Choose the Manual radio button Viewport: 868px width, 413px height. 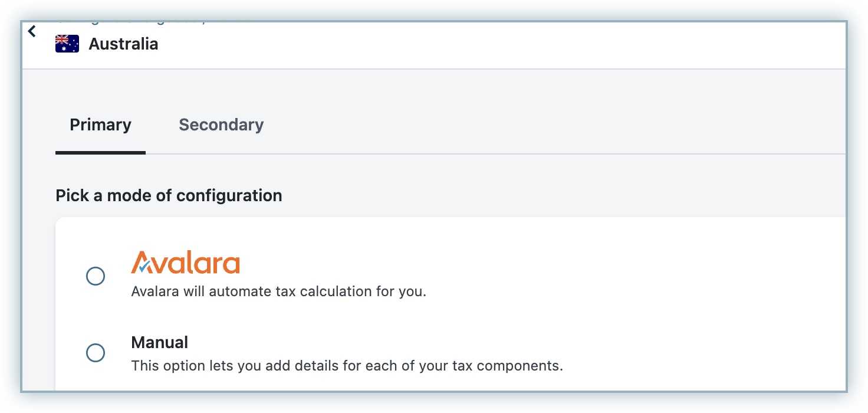(96, 353)
